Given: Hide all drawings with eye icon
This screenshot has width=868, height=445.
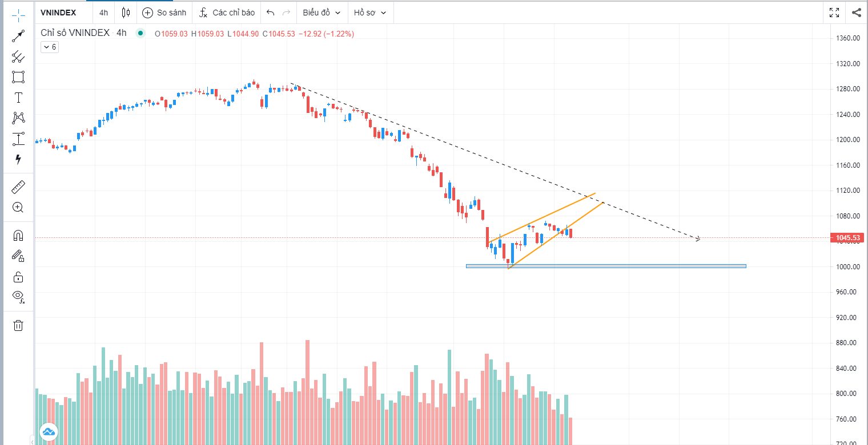Looking at the screenshot, I should [x=18, y=297].
